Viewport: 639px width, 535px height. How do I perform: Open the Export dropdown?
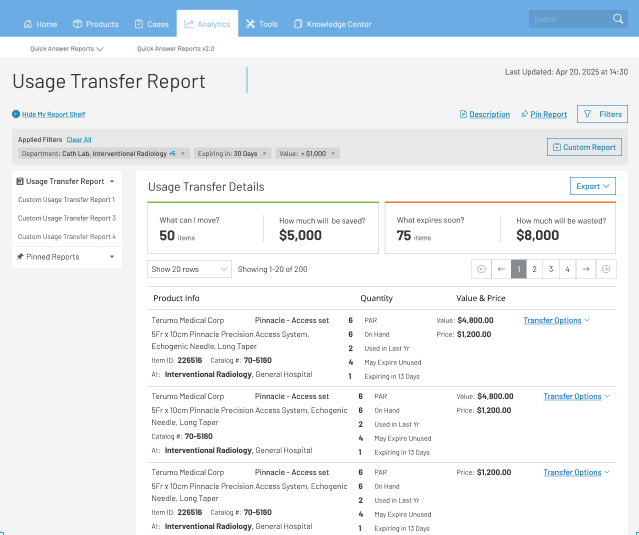(592, 186)
